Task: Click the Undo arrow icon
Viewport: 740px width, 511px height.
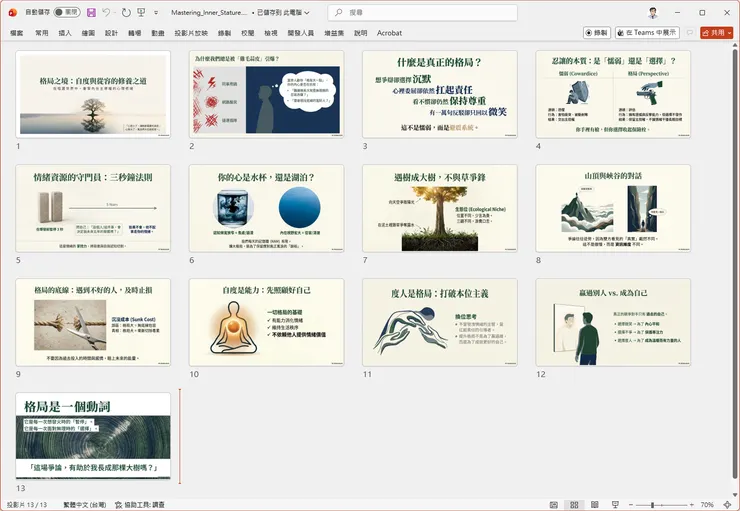Action: click(107, 12)
